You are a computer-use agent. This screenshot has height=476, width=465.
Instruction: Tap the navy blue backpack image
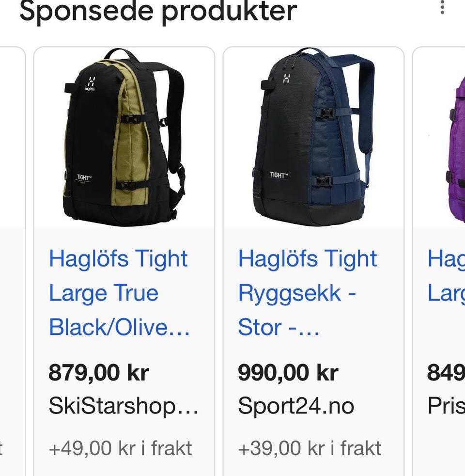click(313, 137)
